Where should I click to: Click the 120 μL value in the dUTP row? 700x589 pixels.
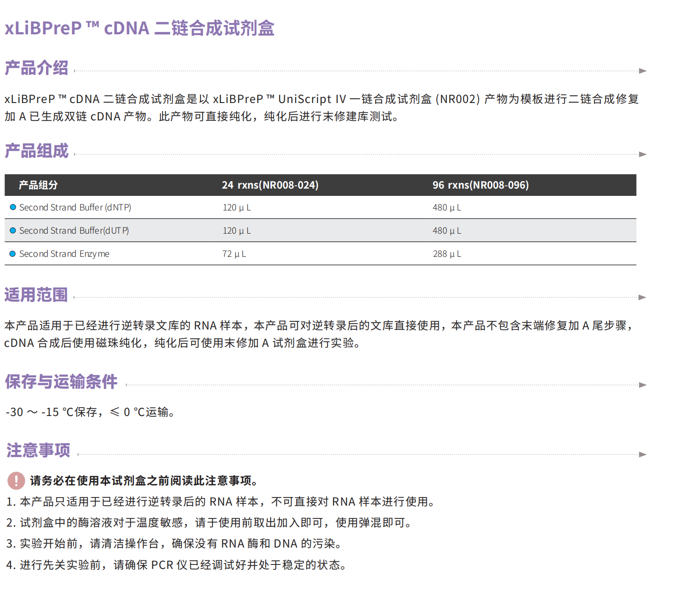pyautogui.click(x=237, y=231)
